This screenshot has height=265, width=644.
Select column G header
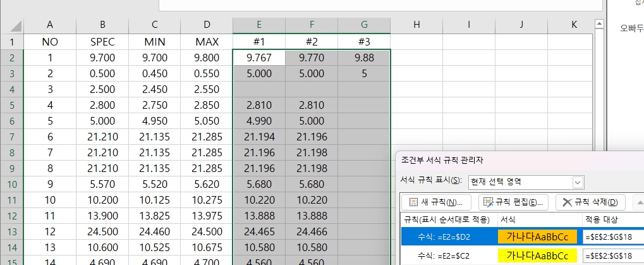pos(364,25)
